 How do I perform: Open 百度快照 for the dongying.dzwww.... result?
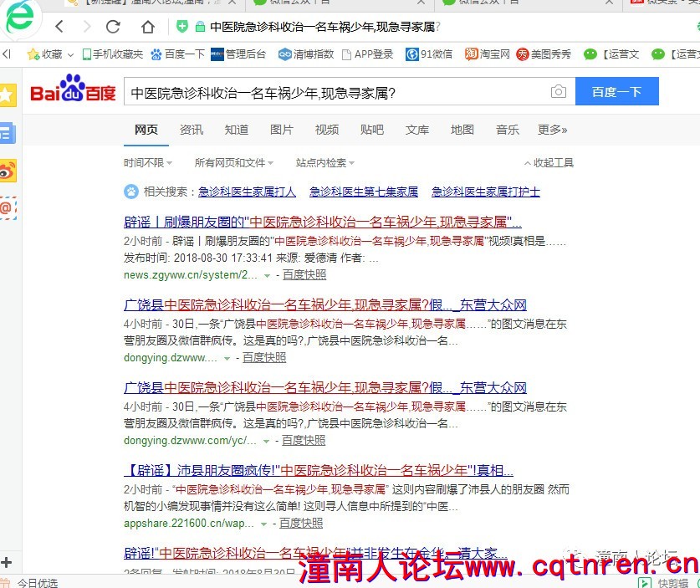pyautogui.click(x=263, y=358)
